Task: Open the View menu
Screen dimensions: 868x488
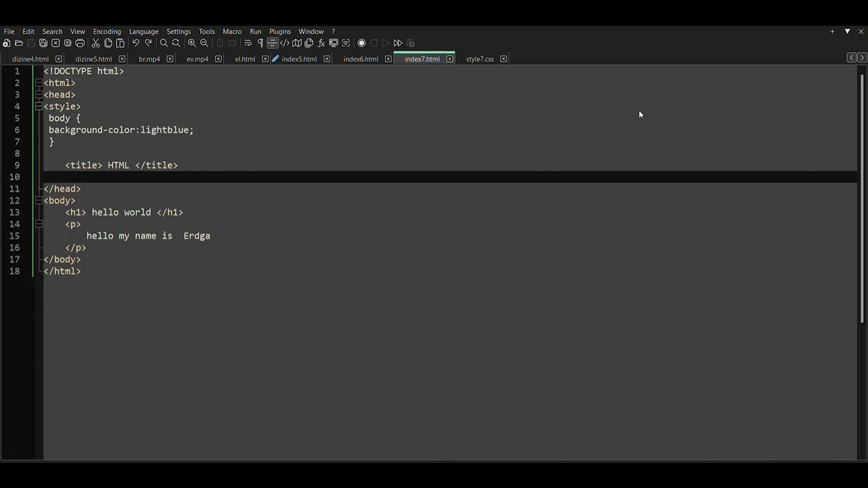Action: [78, 31]
